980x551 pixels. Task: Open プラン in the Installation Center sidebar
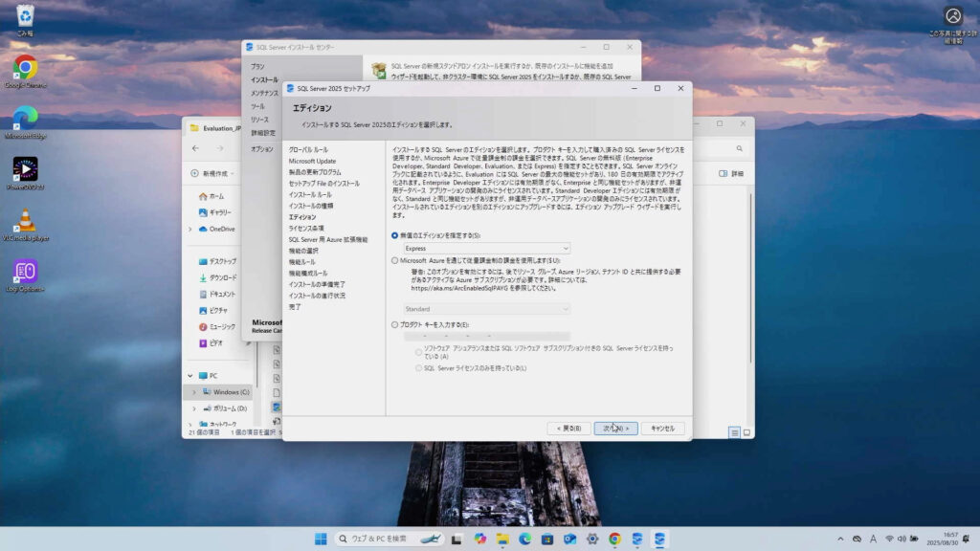coord(257,66)
